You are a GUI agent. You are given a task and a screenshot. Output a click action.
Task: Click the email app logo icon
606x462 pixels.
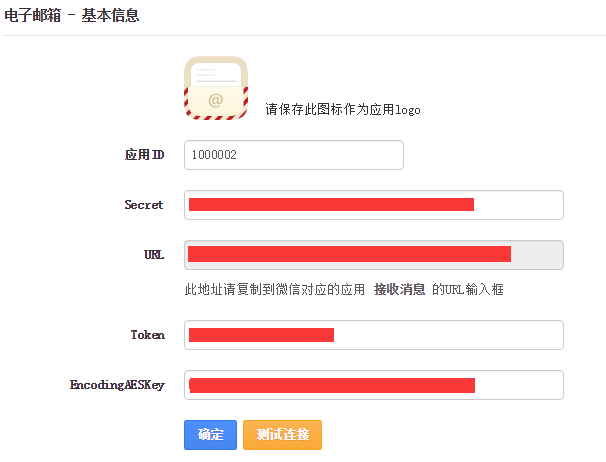click(215, 88)
